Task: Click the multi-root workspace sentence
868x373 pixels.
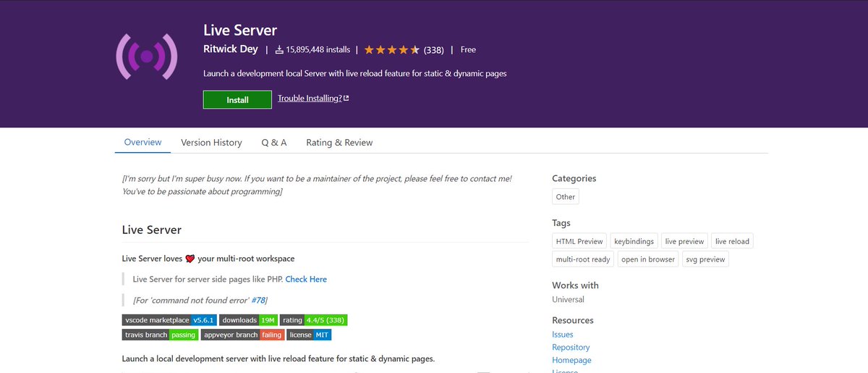Action: (x=208, y=259)
